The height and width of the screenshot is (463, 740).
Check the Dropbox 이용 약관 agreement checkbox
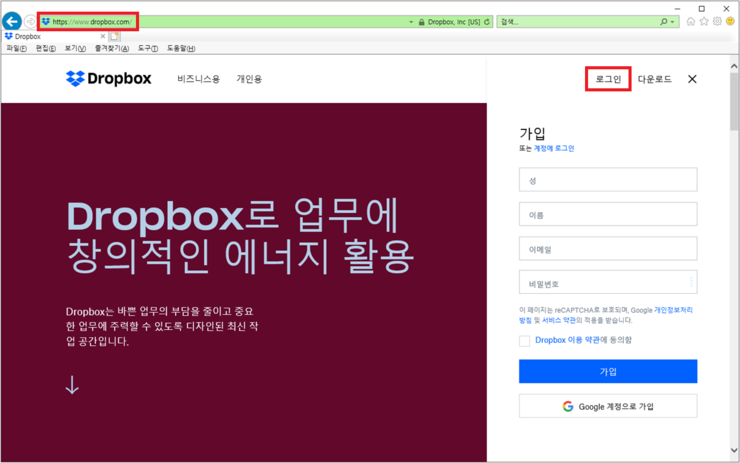coord(525,340)
